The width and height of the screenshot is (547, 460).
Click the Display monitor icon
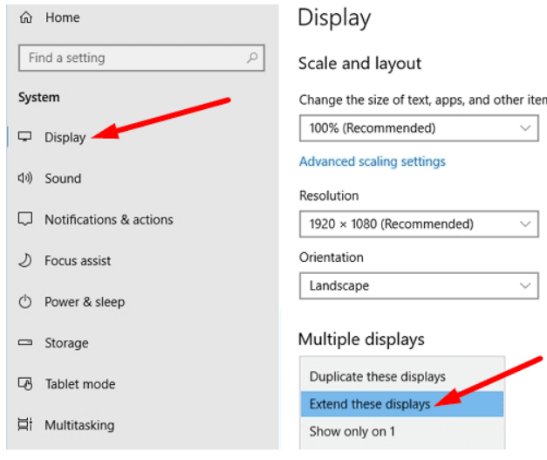(x=25, y=137)
